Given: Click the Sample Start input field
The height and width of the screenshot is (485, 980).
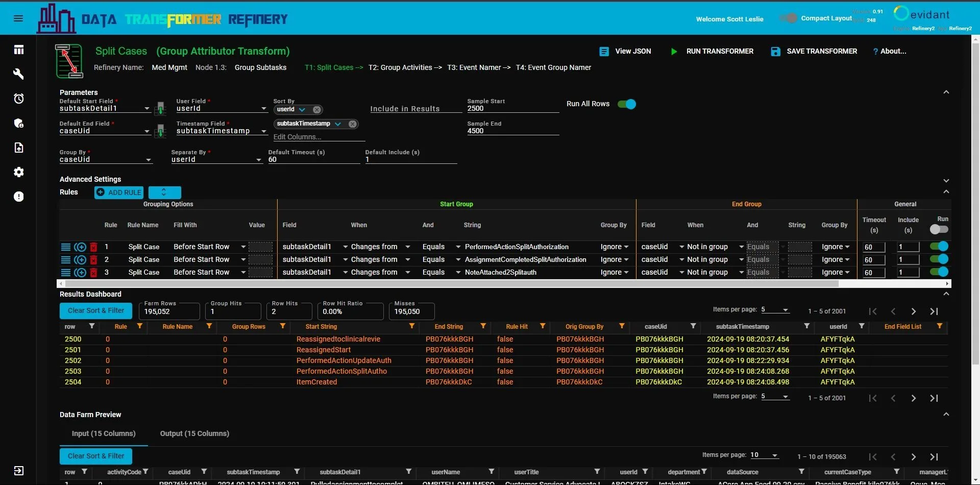Looking at the screenshot, I should pos(512,109).
